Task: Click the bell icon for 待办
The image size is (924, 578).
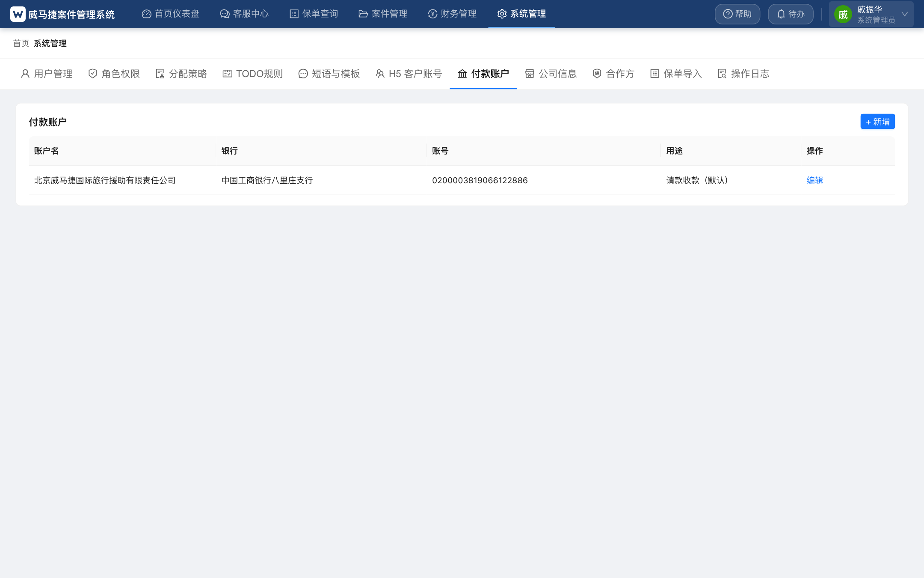Action: coord(781,14)
